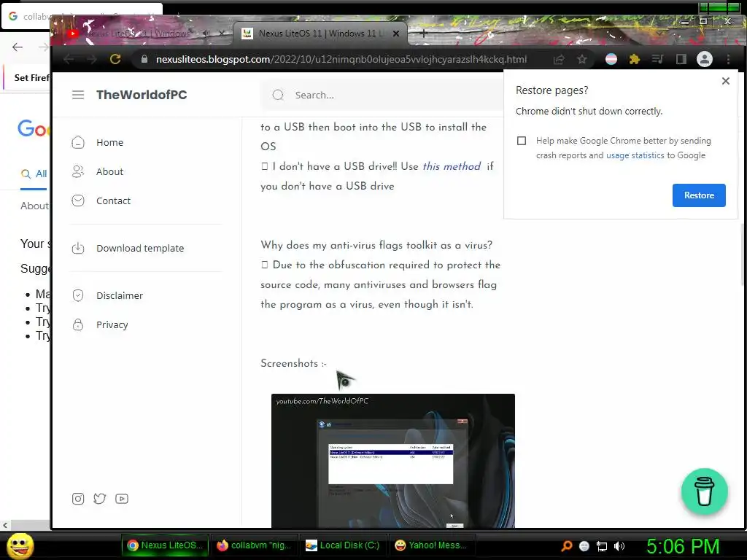Toggle Chrome's side panel icon
747x560 pixels.
681,59
